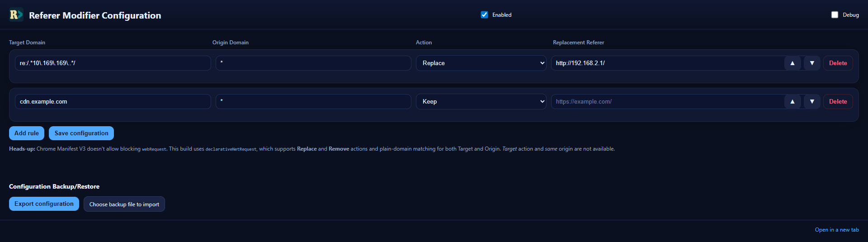The width and height of the screenshot is (868, 242).
Task: Focus the regex Target Domain field
Action: coord(113,63)
